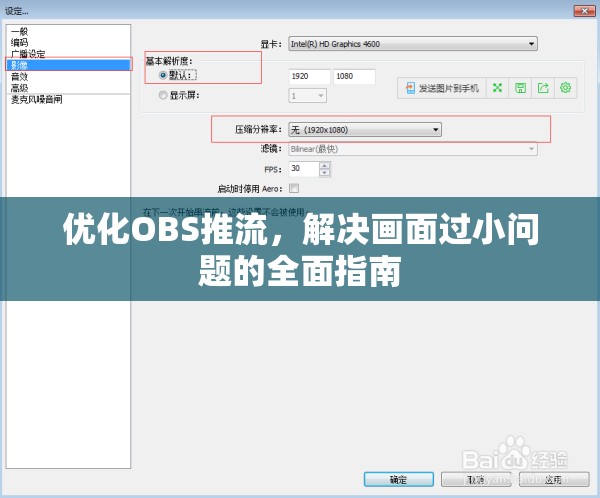Viewport: 600px width, 498px height.
Task: Open the display number dropdown
Action: (x=307, y=96)
